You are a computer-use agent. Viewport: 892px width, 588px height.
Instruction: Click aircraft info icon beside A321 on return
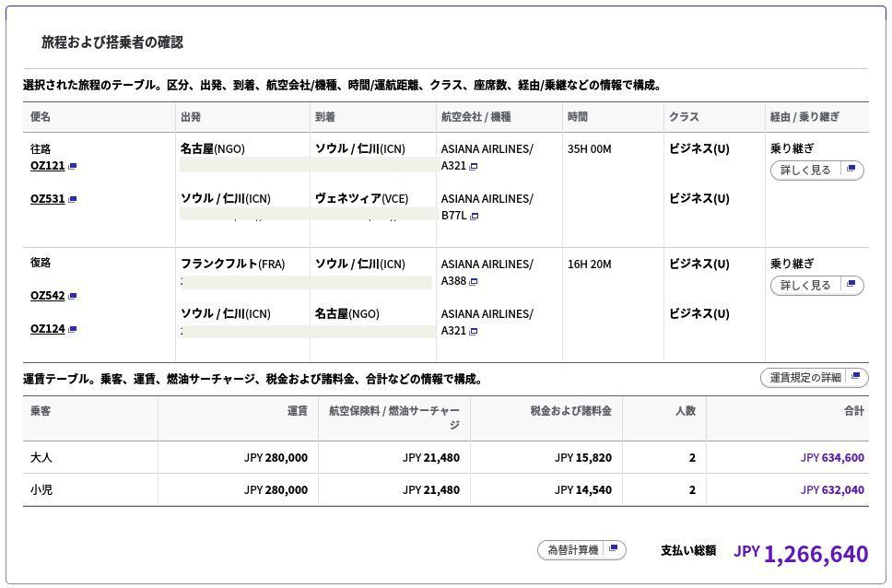[x=474, y=332]
